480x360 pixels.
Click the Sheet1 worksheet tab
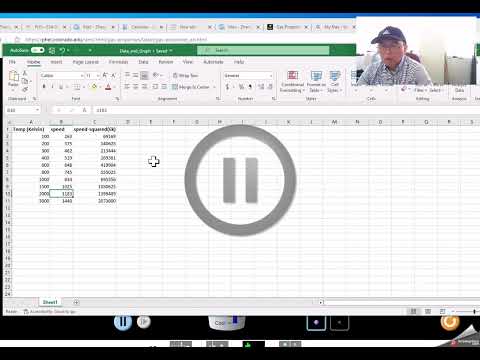click(50, 302)
